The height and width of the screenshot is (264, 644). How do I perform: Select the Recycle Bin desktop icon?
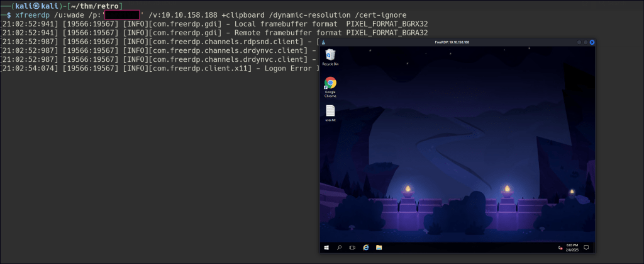click(x=330, y=57)
